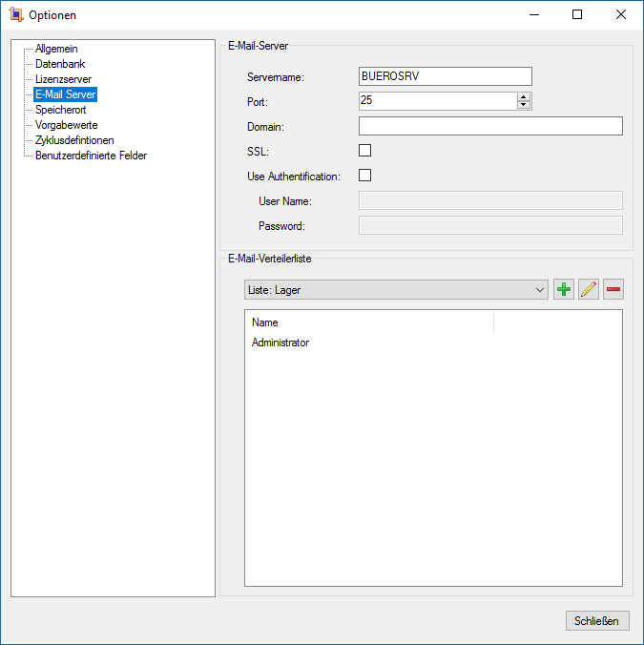This screenshot has width=644, height=645.
Task: Increase the Port value with up arrow
Action: (523, 96)
